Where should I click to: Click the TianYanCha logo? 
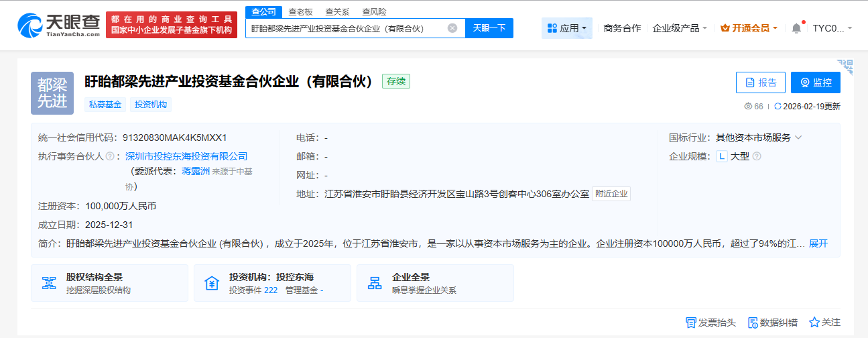(x=59, y=25)
